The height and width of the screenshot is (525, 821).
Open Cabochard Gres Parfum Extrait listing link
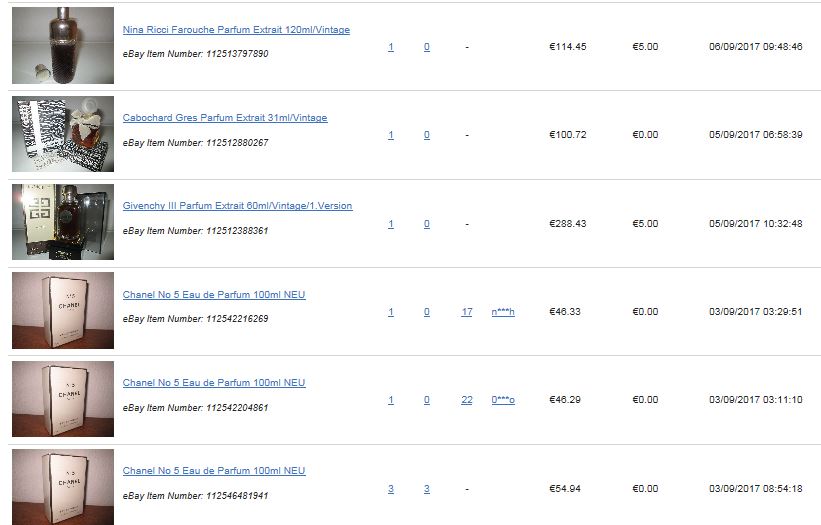(x=225, y=118)
